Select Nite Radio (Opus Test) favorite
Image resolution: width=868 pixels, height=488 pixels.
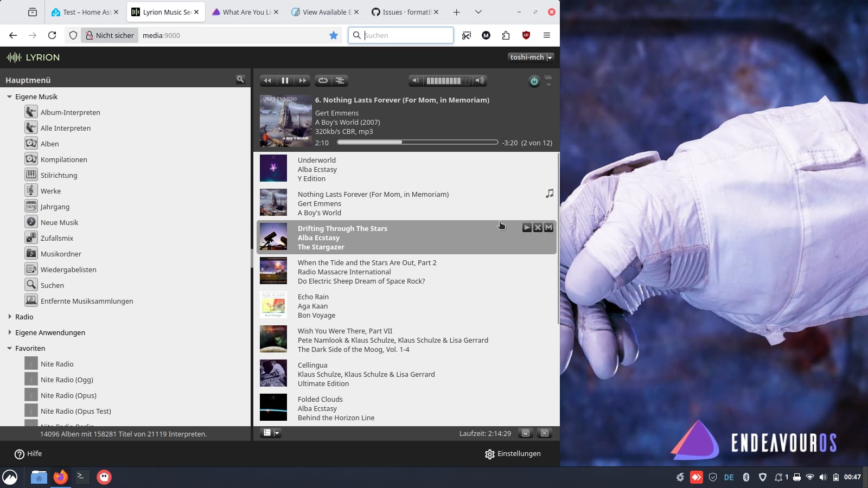76,411
